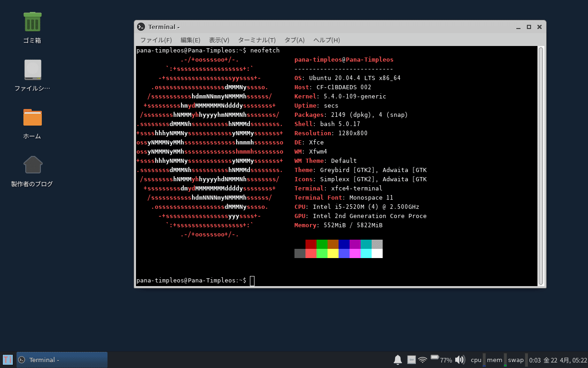This screenshot has width=588, height=368.
Task: Click the red 'pana-timpleos@Pana-Timpleos' neofetch header
Action: (x=344, y=60)
